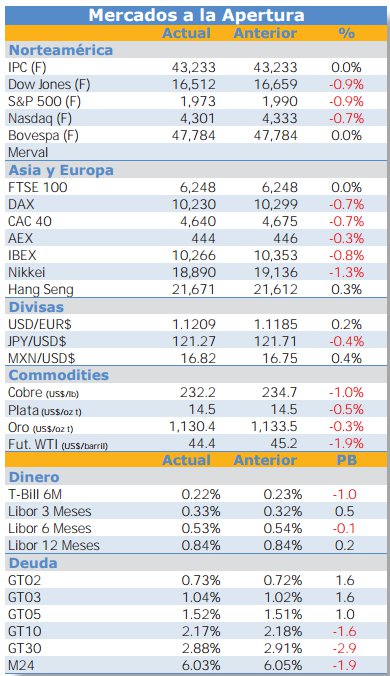Click the Asia y Europa section header
The image size is (390, 676).
coord(61,170)
